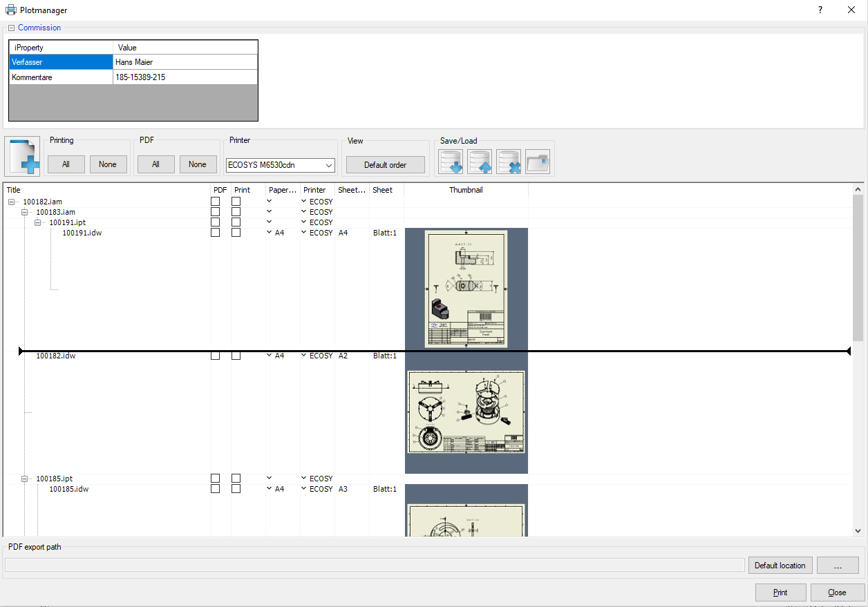868x607 pixels.
Task: Check the Print box for 100191.idw
Action: click(x=236, y=233)
